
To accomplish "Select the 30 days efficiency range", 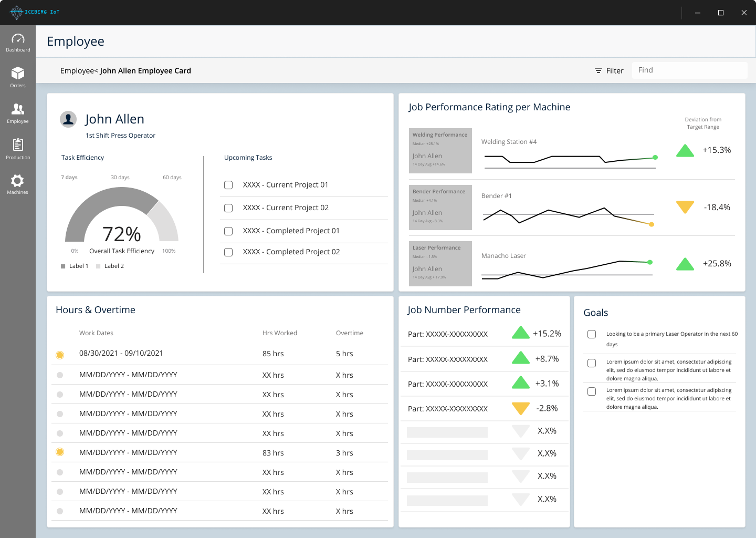I will click(x=120, y=178).
